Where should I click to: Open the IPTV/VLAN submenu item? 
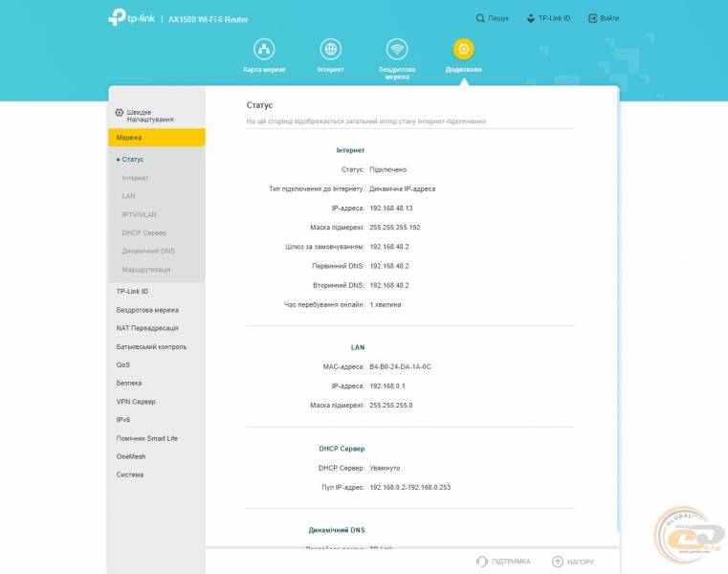point(140,214)
